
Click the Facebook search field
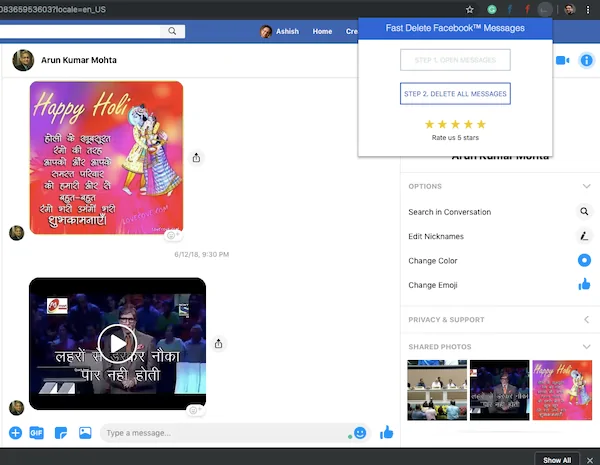(x=80, y=31)
